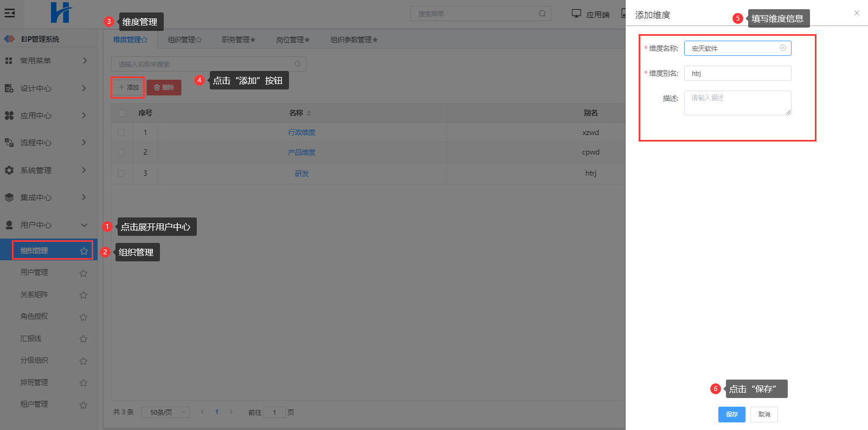Focus the 描述 textarea
The height and width of the screenshot is (430, 868).
737,103
